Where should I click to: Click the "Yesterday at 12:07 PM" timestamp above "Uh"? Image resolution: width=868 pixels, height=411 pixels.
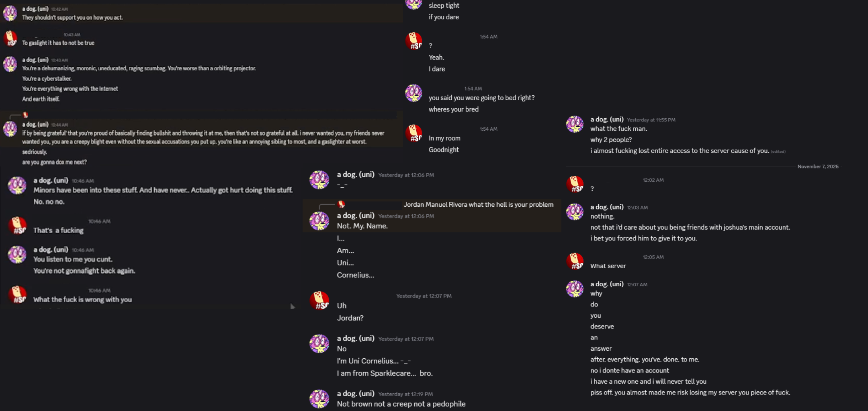pos(424,296)
